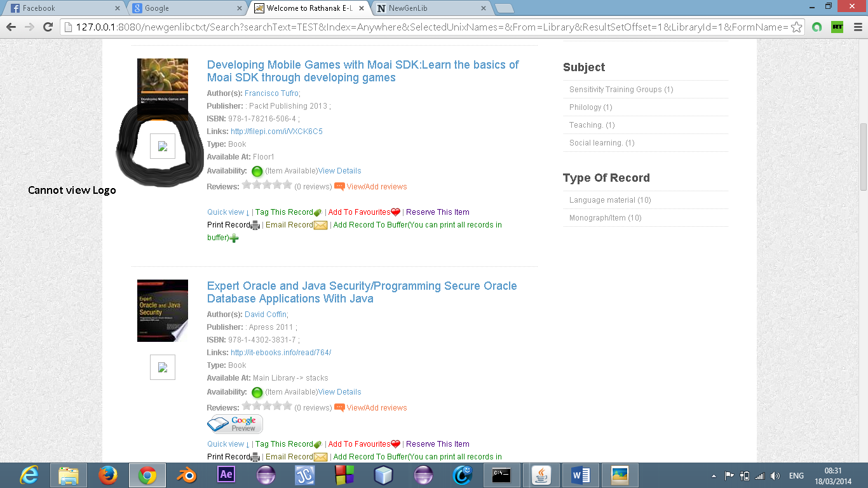Expand Quick view for Expert Oracle book
This screenshot has width=868, height=488.
pos(227,444)
